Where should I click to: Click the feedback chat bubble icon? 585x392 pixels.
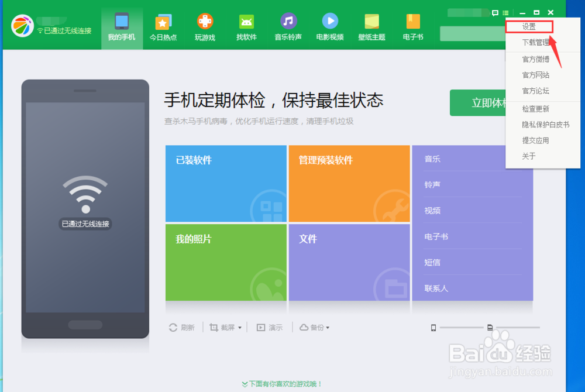[x=495, y=13]
